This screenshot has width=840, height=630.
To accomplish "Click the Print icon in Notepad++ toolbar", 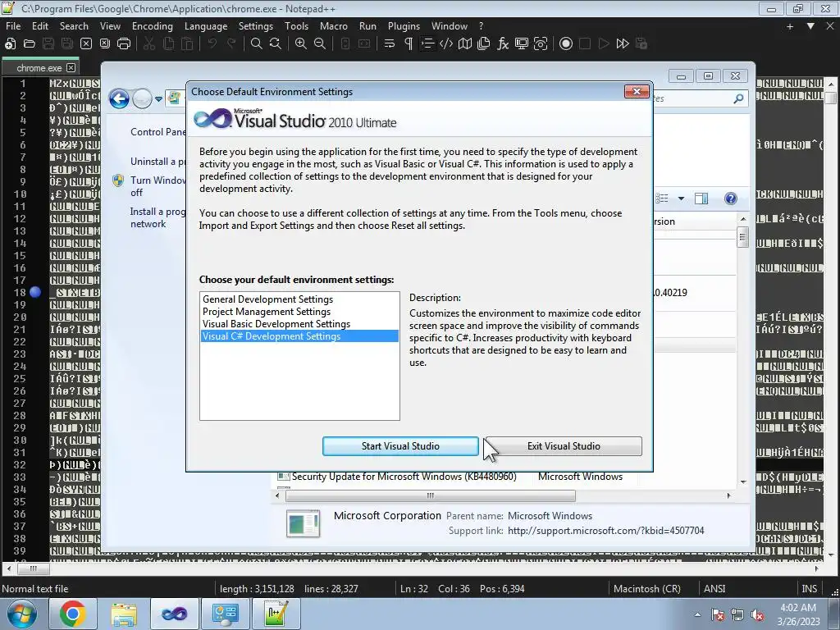I will point(124,44).
